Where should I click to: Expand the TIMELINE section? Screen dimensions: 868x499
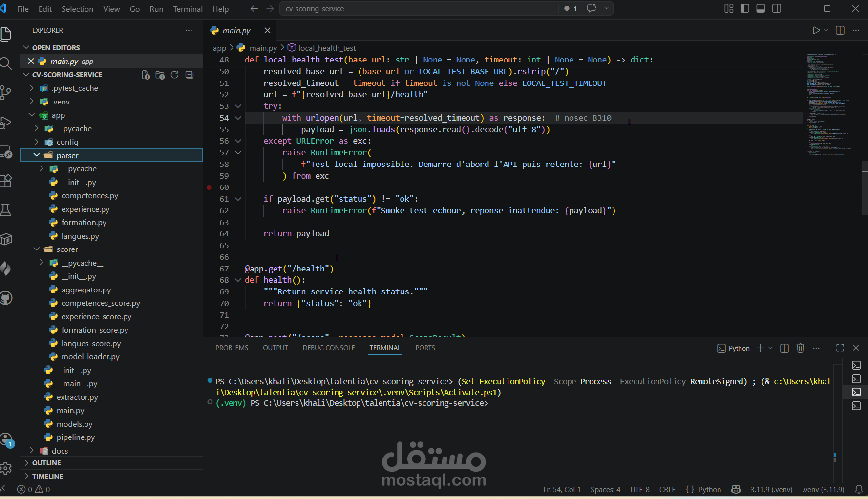coord(27,476)
